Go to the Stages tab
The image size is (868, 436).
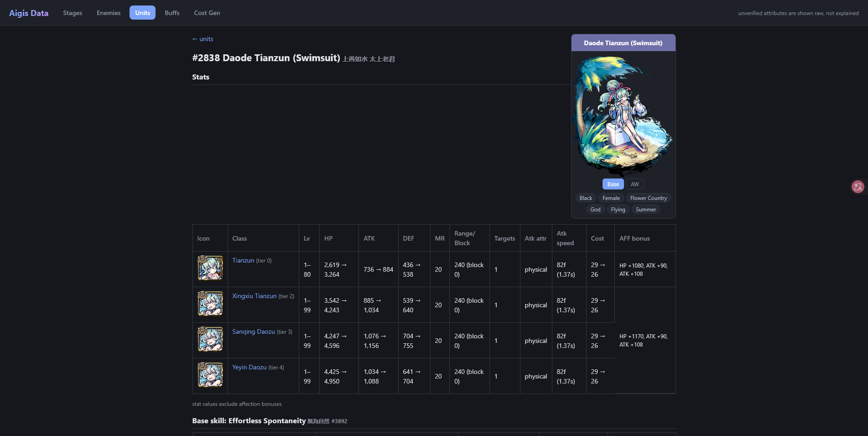point(73,13)
